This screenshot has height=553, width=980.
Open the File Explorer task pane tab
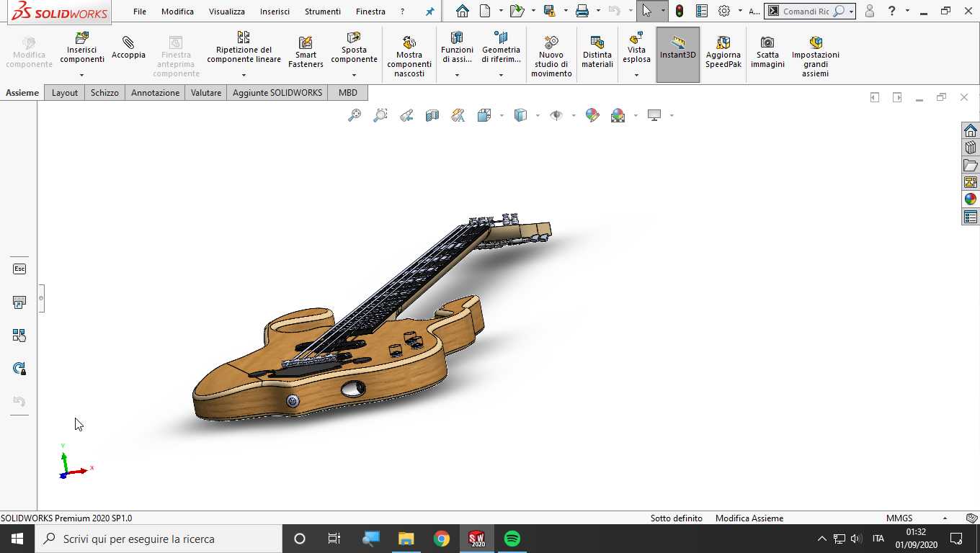971,165
